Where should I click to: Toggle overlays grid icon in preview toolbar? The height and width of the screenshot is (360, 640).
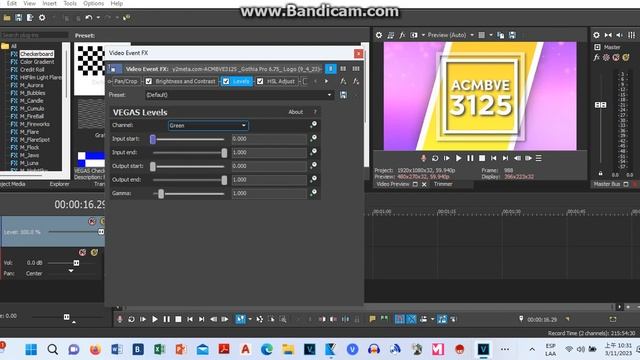pyautogui.click(x=482, y=35)
